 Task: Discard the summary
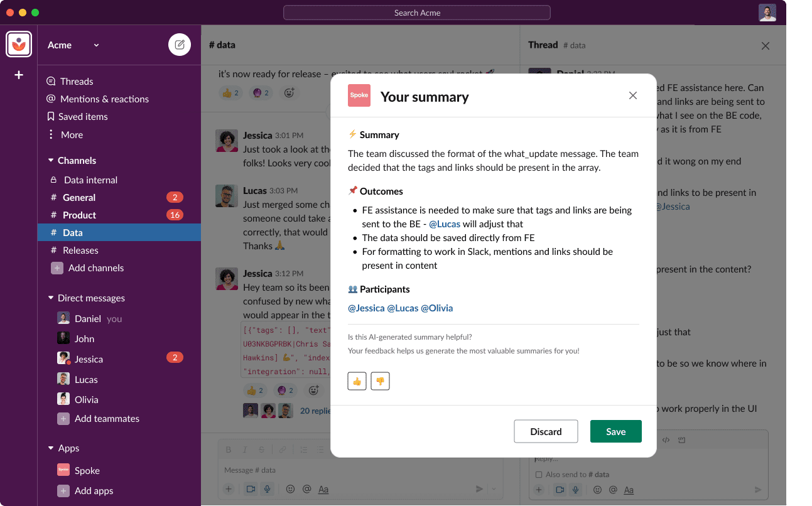click(546, 431)
